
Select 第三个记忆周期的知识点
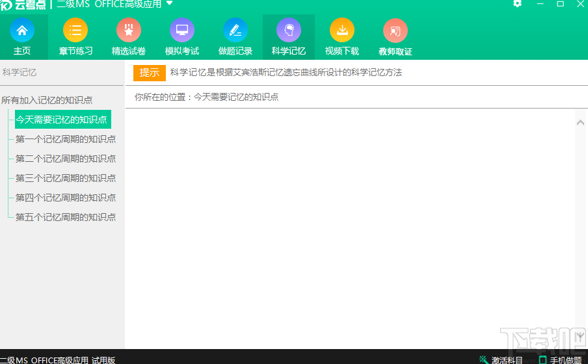point(66,178)
